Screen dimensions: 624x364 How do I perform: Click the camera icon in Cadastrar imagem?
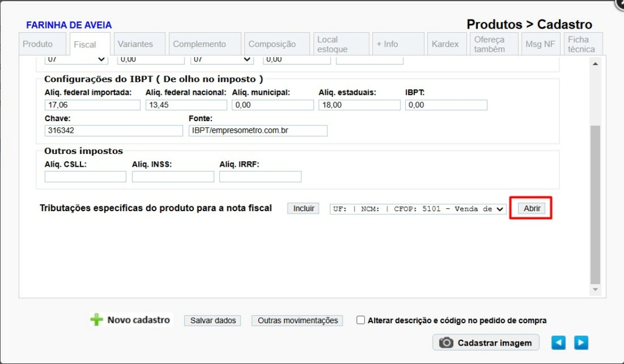click(x=445, y=343)
